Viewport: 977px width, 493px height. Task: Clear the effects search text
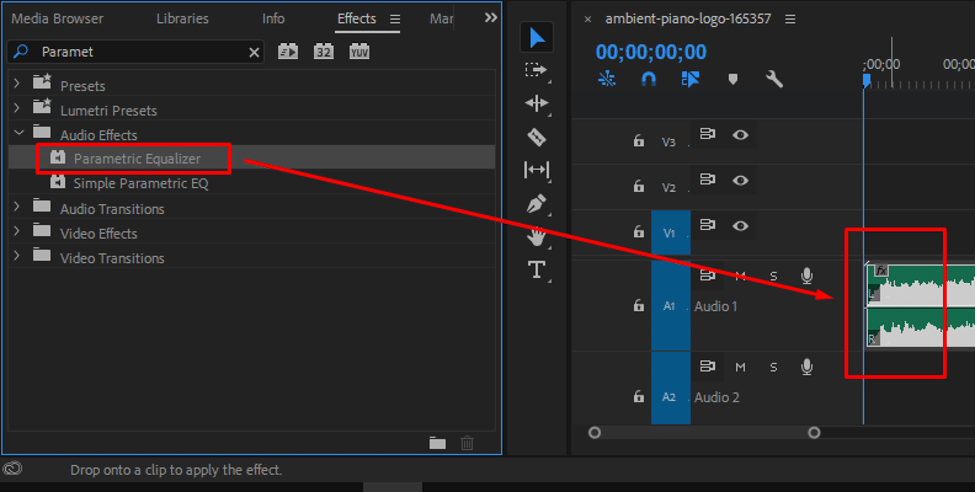[x=254, y=52]
